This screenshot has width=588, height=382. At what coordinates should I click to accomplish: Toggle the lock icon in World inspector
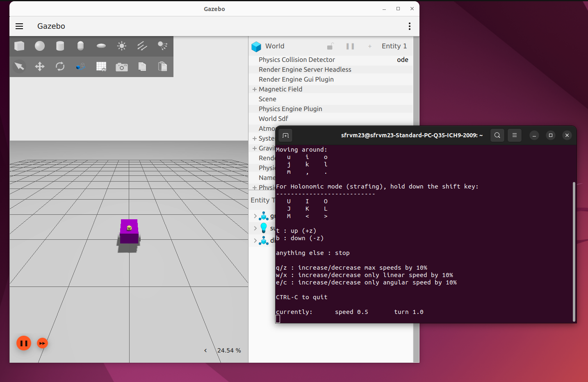[x=330, y=46]
